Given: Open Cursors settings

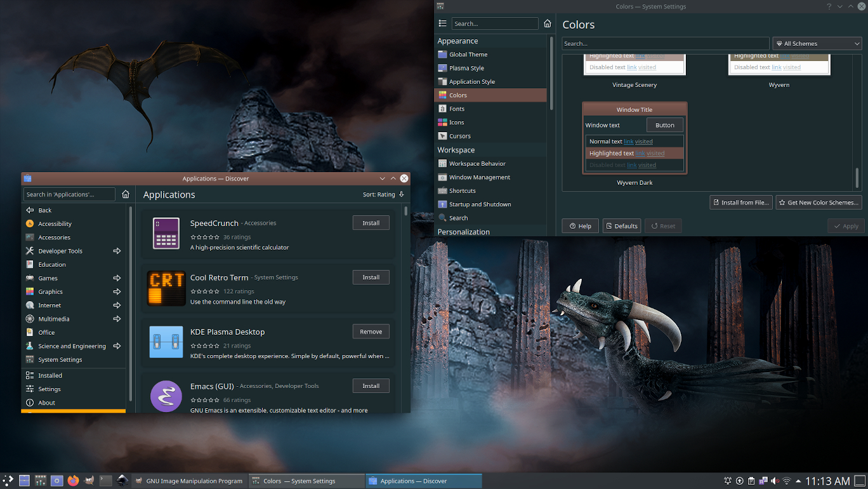Looking at the screenshot, I should [490, 136].
